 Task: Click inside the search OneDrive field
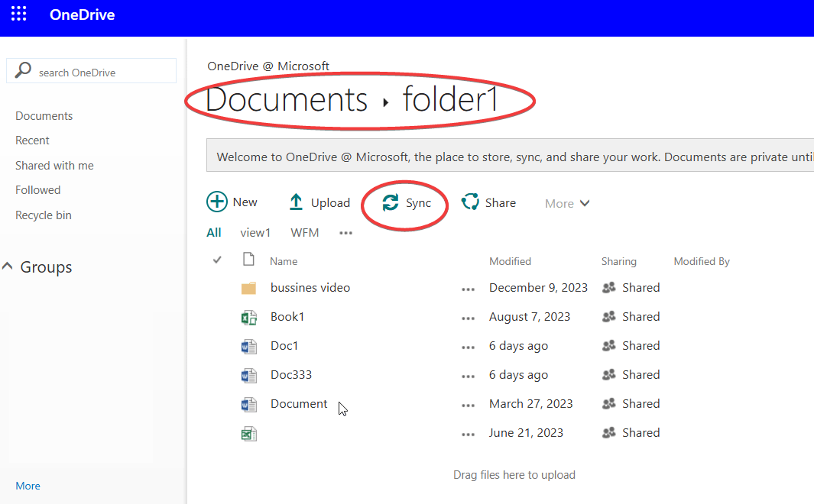point(92,70)
